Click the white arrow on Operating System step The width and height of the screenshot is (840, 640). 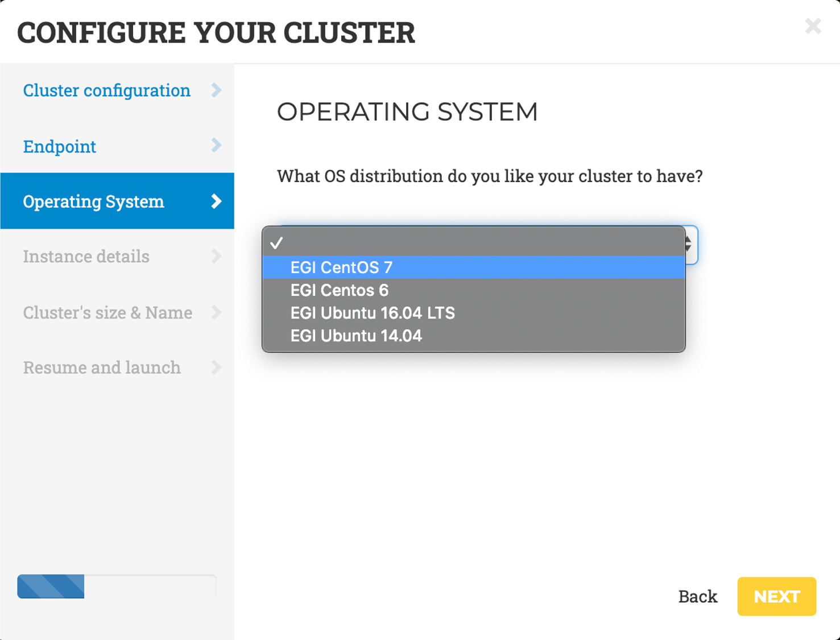pyautogui.click(x=217, y=201)
